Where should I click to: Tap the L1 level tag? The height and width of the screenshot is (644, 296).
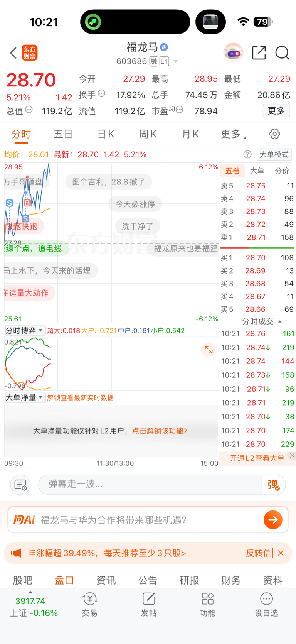(x=164, y=61)
